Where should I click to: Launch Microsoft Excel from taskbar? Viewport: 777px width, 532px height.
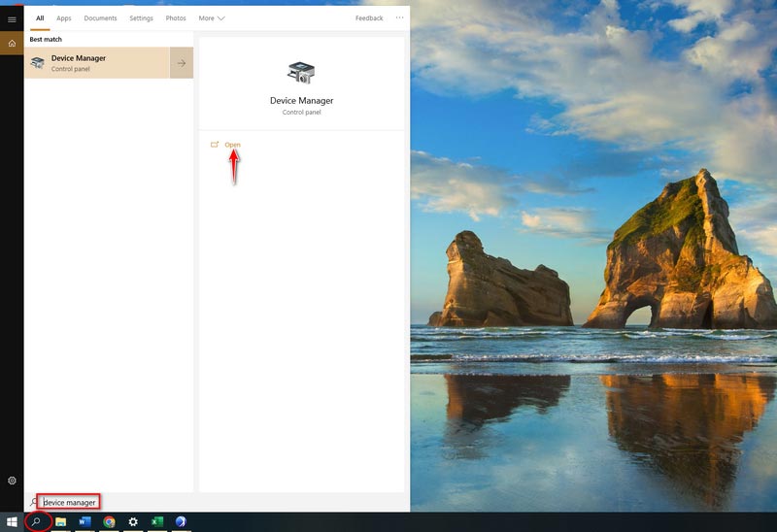tap(157, 521)
